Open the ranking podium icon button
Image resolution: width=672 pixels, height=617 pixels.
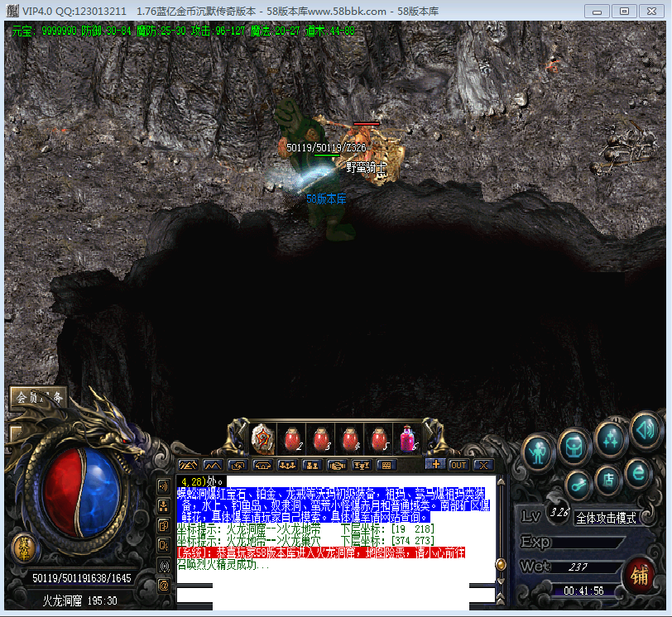point(362,466)
